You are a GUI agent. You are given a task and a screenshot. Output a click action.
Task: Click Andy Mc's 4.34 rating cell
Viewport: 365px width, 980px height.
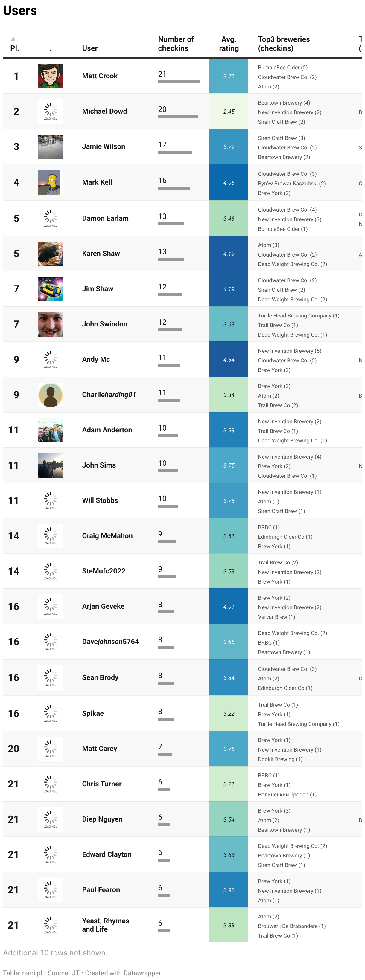229,360
